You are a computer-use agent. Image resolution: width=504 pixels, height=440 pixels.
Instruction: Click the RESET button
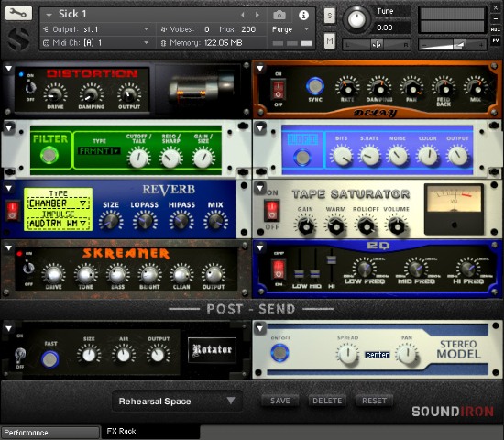coord(374,401)
